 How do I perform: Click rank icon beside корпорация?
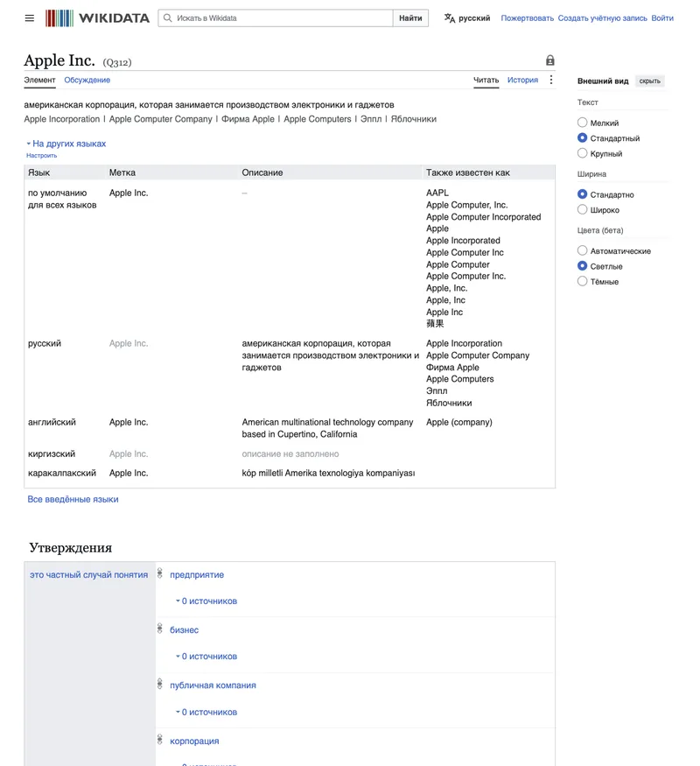tap(159, 740)
